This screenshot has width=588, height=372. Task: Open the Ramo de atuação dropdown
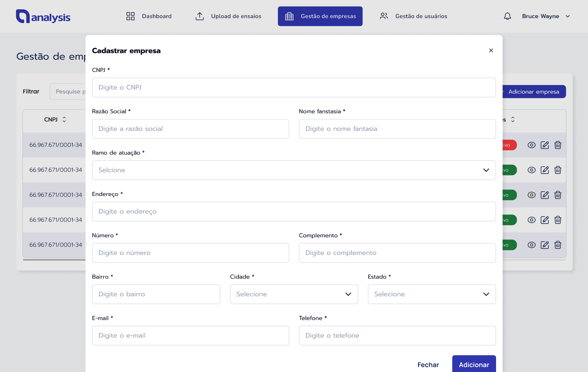click(x=294, y=170)
